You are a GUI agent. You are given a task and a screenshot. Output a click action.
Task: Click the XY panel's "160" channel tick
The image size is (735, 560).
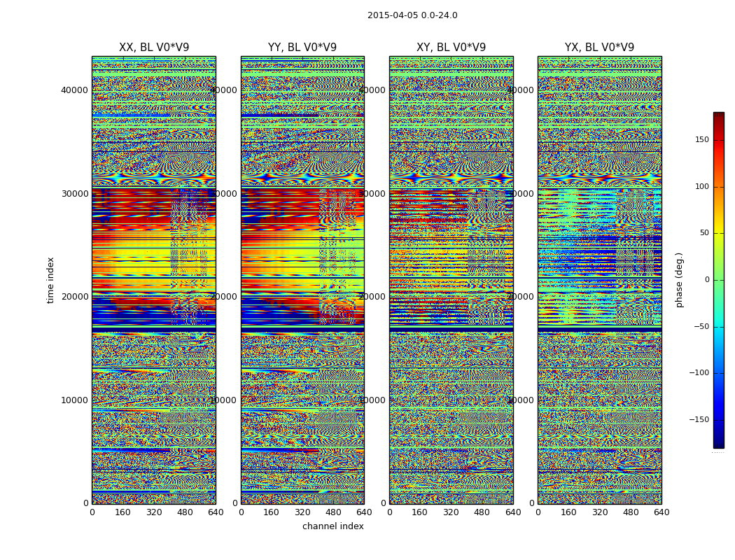tap(420, 512)
